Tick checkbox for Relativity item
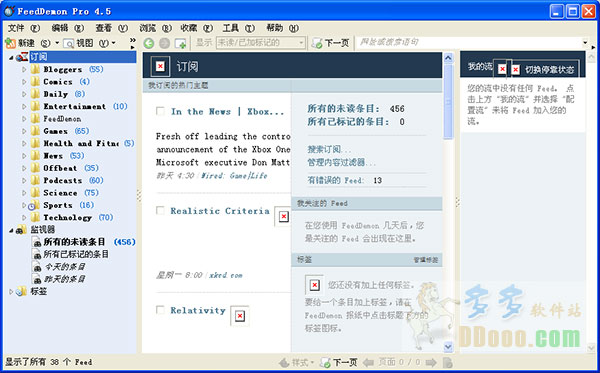Viewport: 600px width, 373px height. coord(160,309)
